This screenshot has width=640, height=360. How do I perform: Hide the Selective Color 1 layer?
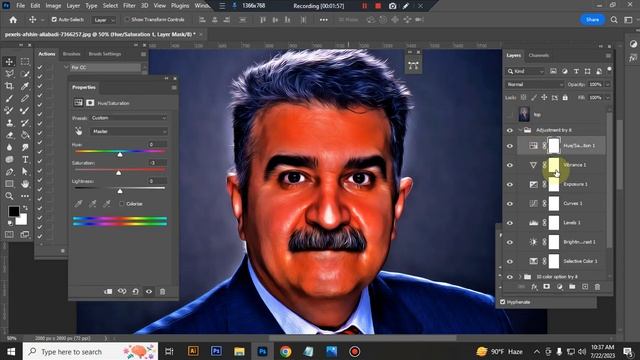[x=509, y=261]
